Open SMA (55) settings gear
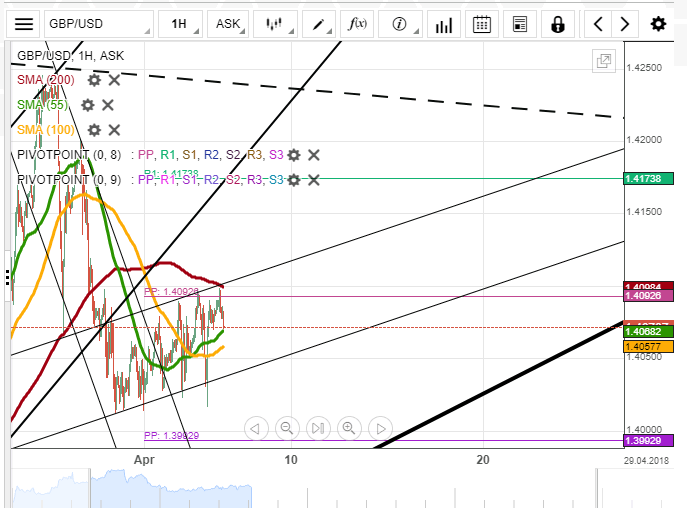Viewport: 687px width, 511px height. tap(88, 105)
